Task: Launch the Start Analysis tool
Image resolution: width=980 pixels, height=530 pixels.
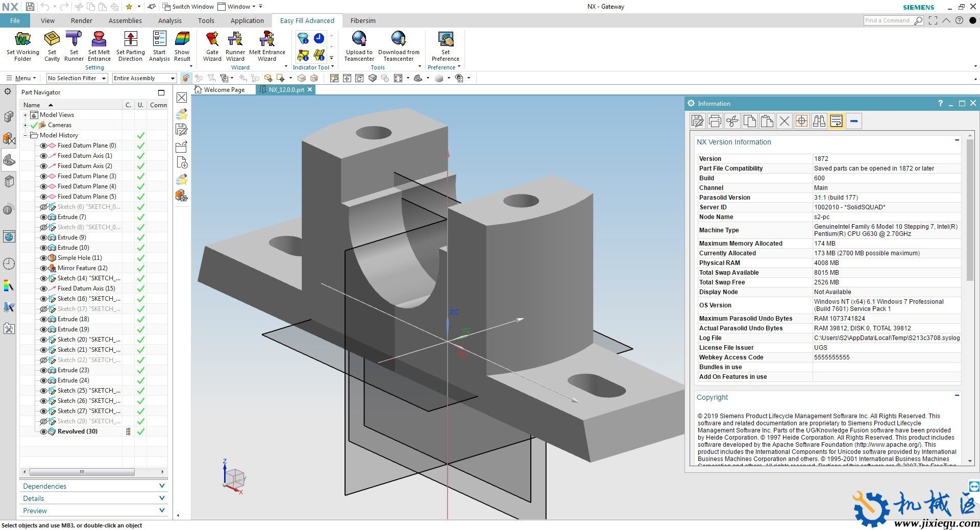Action: pyautogui.click(x=159, y=46)
